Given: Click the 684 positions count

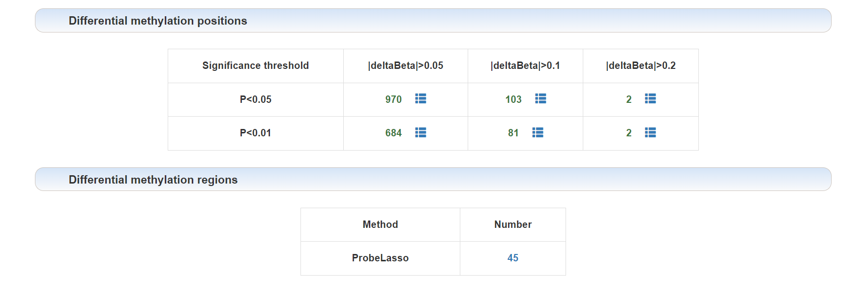Looking at the screenshot, I should click(x=393, y=133).
